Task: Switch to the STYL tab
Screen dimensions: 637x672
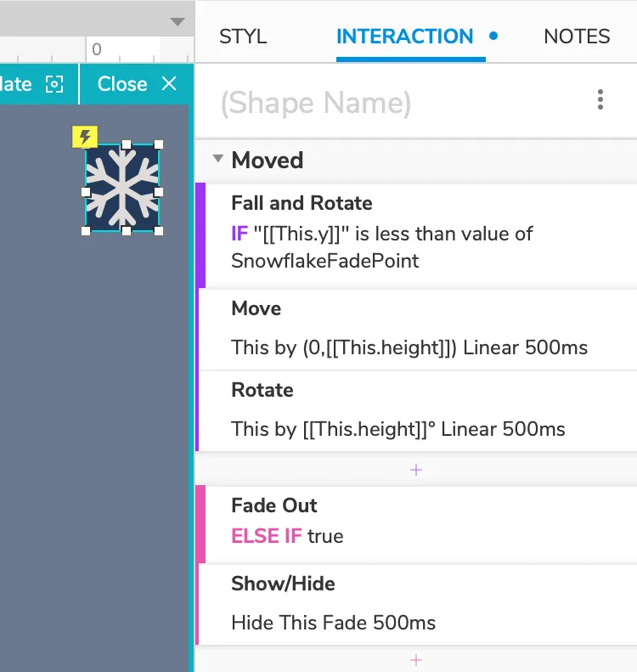Action: tap(243, 37)
